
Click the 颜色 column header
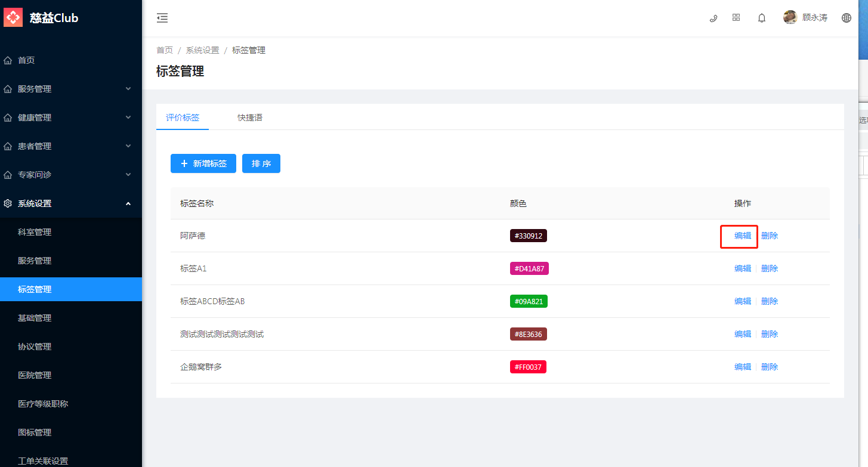(518, 203)
